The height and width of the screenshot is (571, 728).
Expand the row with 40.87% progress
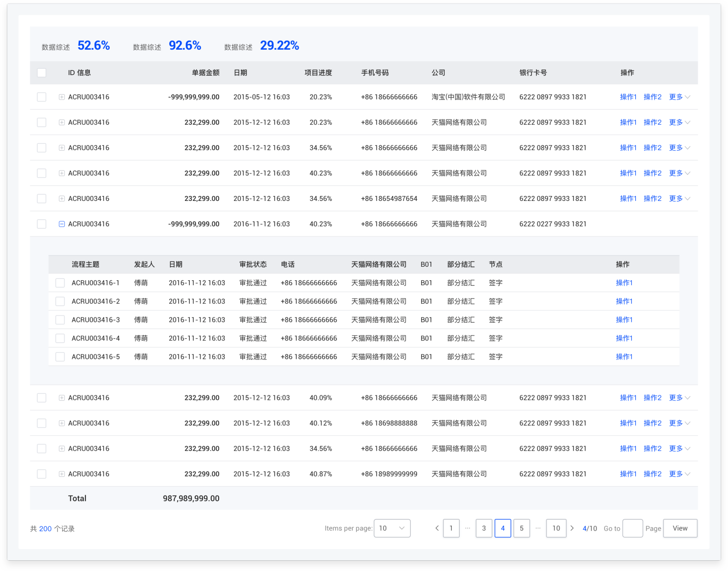pyautogui.click(x=61, y=474)
